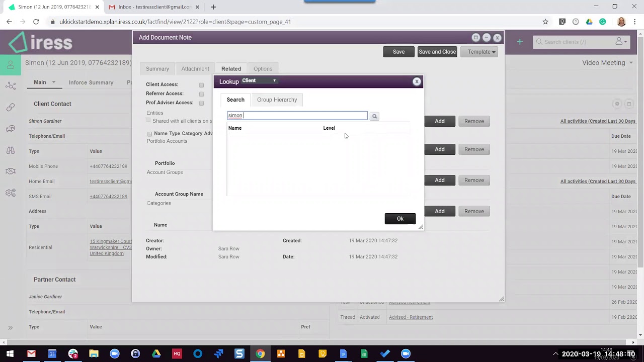The height and width of the screenshot is (362, 644).
Task: Open Zoom from the taskbar
Action: (114, 353)
